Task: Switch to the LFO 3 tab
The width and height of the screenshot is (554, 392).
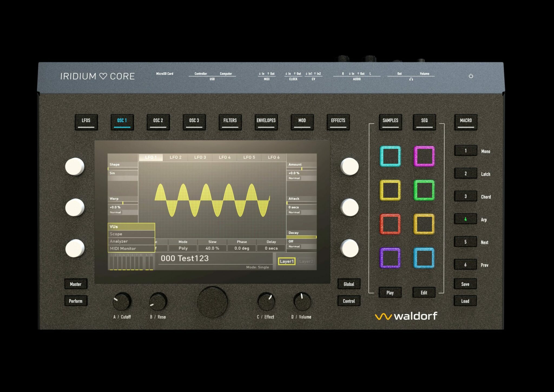Action: 200,157
